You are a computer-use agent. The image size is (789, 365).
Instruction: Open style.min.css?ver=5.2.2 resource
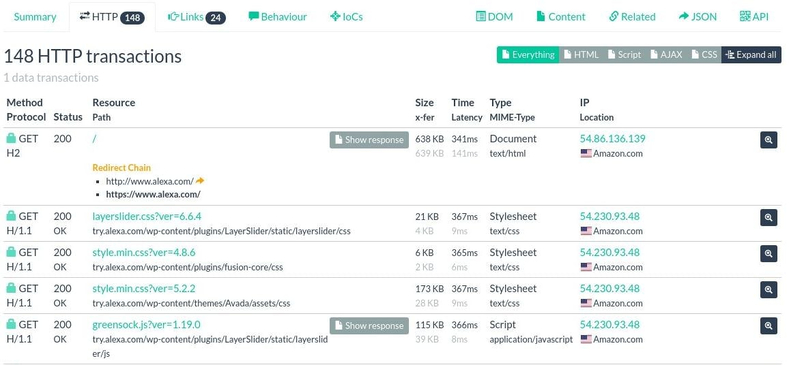tap(144, 289)
